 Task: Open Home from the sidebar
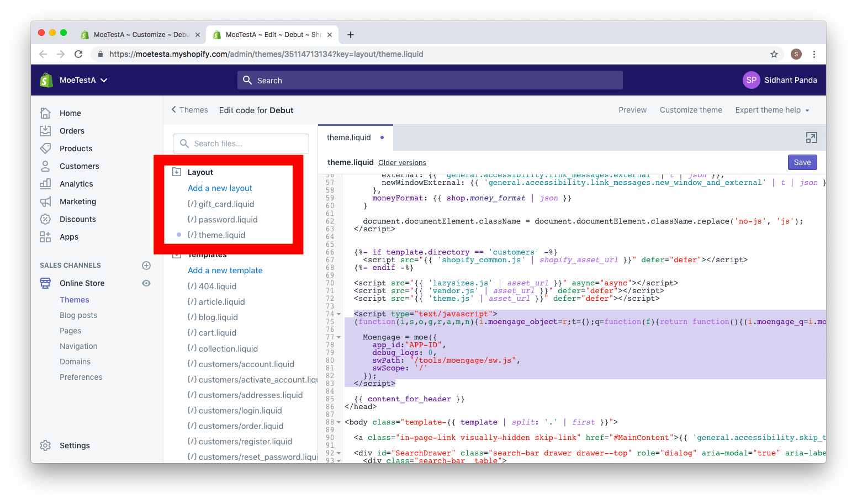pos(70,113)
